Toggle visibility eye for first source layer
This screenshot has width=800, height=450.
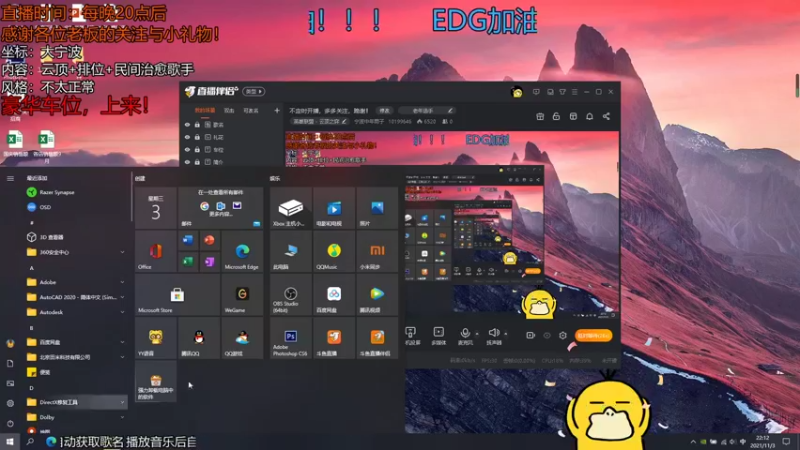point(187,124)
